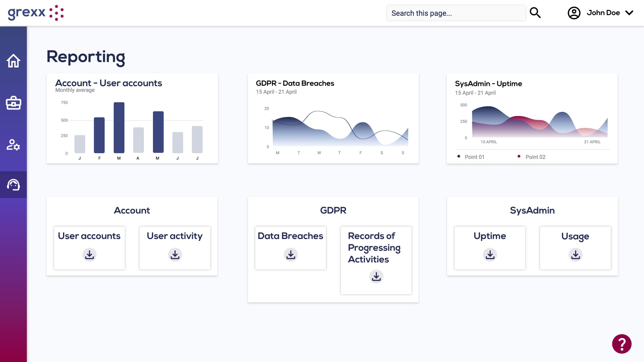Open the Home icon in sidebar
Screen dimensions: 644x362
pos(13,61)
